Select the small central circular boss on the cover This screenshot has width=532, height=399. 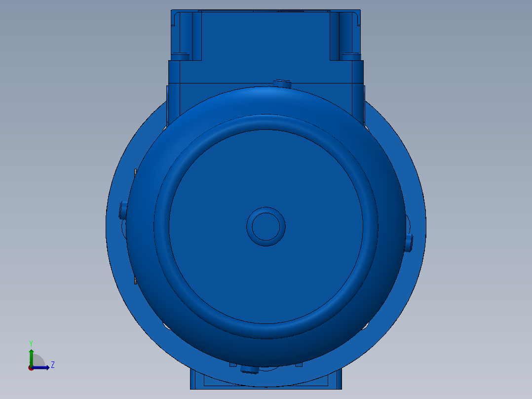(x=266, y=227)
